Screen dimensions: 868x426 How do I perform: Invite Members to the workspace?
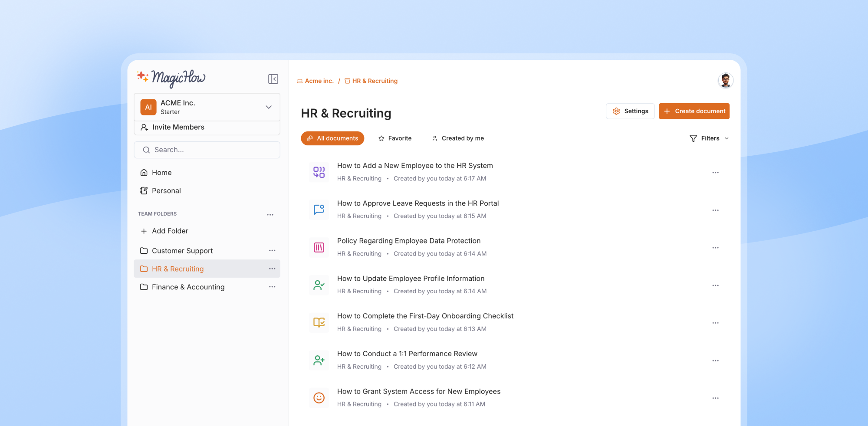click(207, 127)
